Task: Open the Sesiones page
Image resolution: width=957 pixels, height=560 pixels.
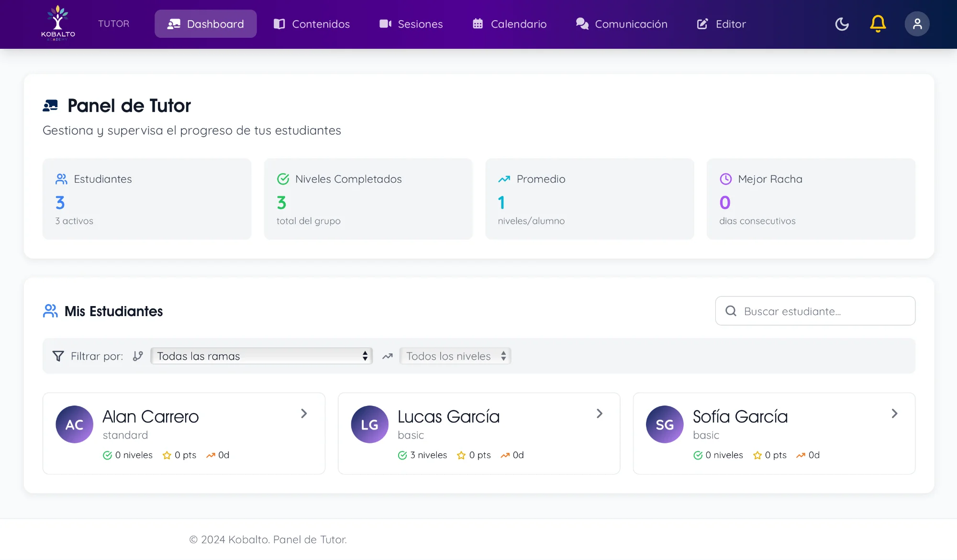Action: pyautogui.click(x=411, y=24)
